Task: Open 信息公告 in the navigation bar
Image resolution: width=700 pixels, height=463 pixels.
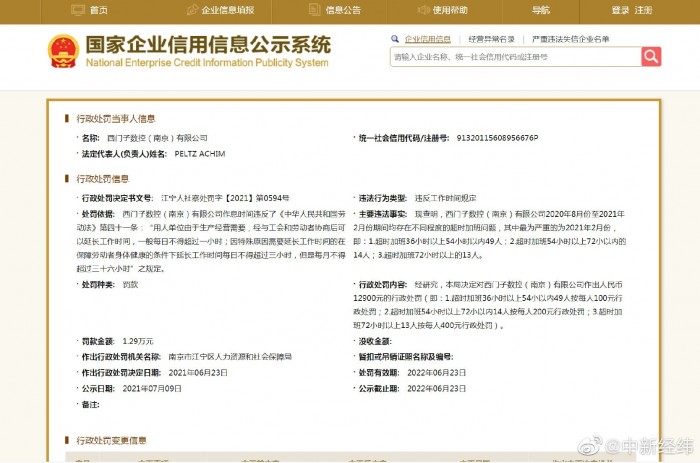Action: pos(343,10)
